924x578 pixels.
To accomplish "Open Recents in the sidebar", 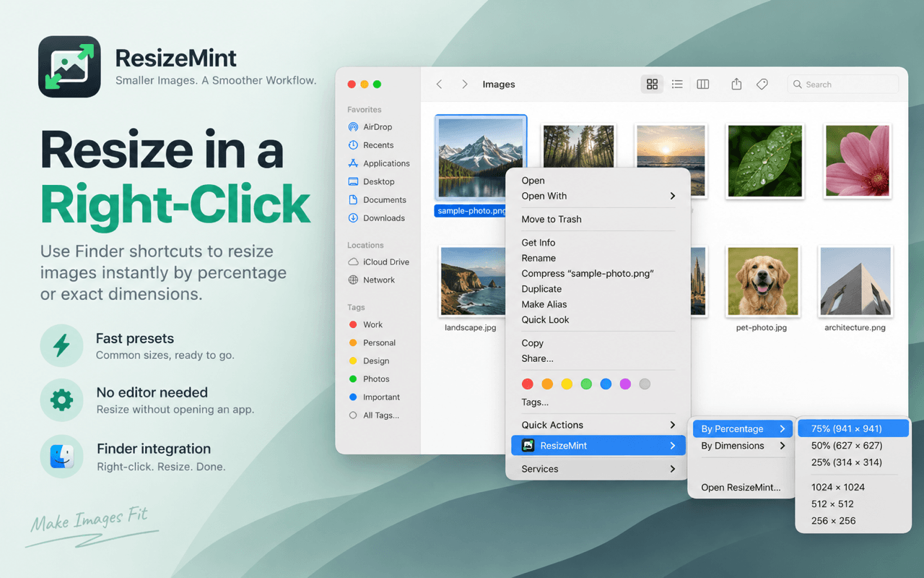I will pos(370,145).
